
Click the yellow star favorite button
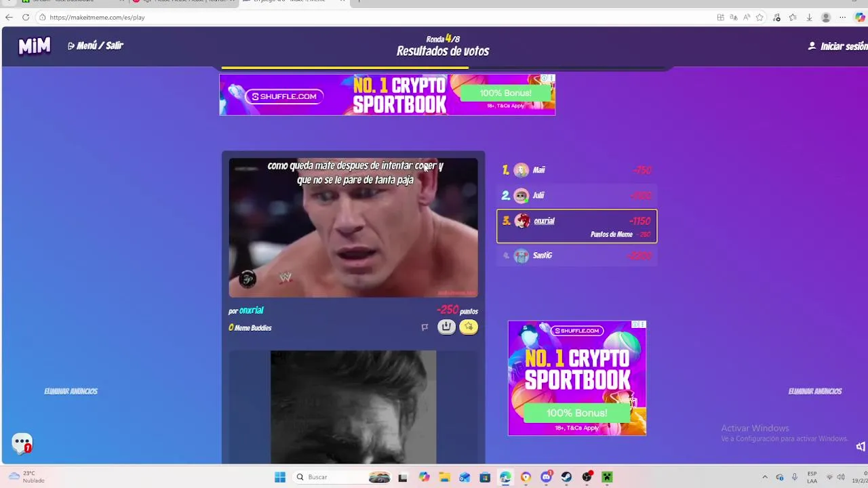(x=469, y=327)
